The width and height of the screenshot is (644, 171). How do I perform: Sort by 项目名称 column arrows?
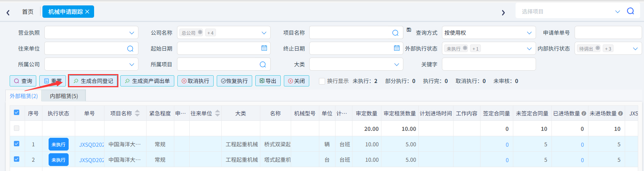click(x=138, y=113)
